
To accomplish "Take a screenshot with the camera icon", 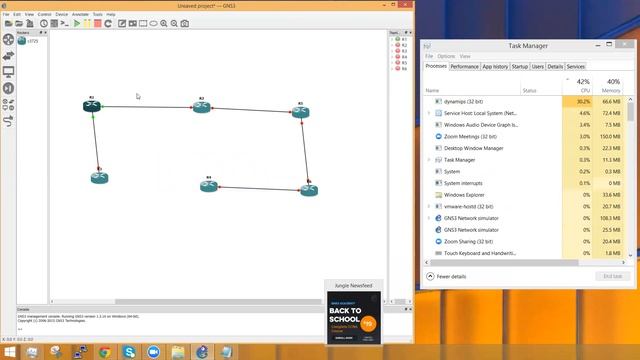I will click(185, 24).
